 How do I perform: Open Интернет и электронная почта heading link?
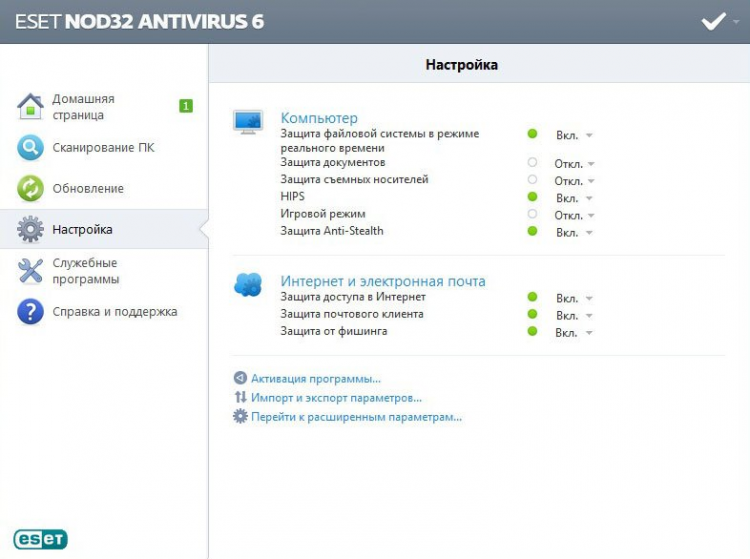[x=383, y=281]
